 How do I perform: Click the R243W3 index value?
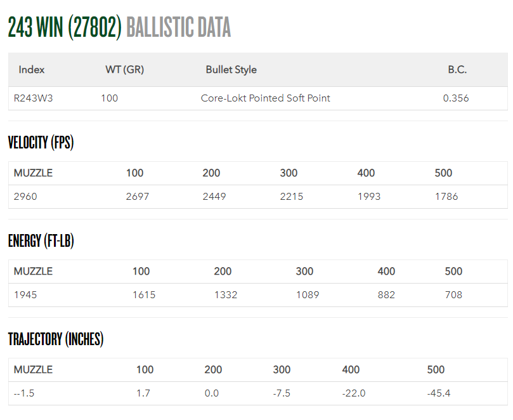(33, 98)
